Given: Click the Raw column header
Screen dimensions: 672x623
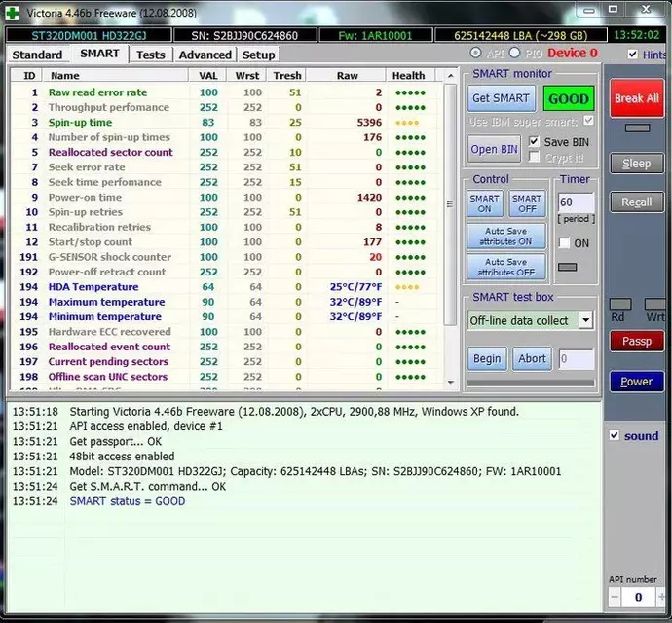Looking at the screenshot, I should [x=347, y=75].
